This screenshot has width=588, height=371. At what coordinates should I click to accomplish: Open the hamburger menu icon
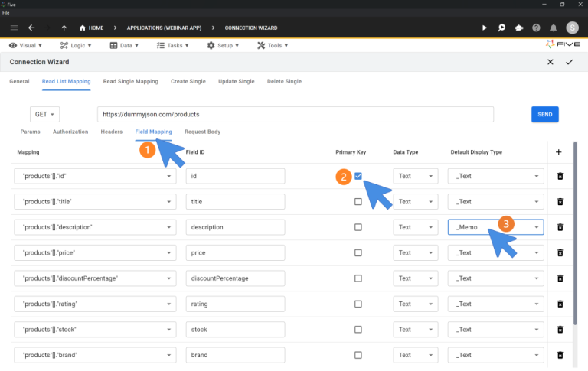point(14,28)
